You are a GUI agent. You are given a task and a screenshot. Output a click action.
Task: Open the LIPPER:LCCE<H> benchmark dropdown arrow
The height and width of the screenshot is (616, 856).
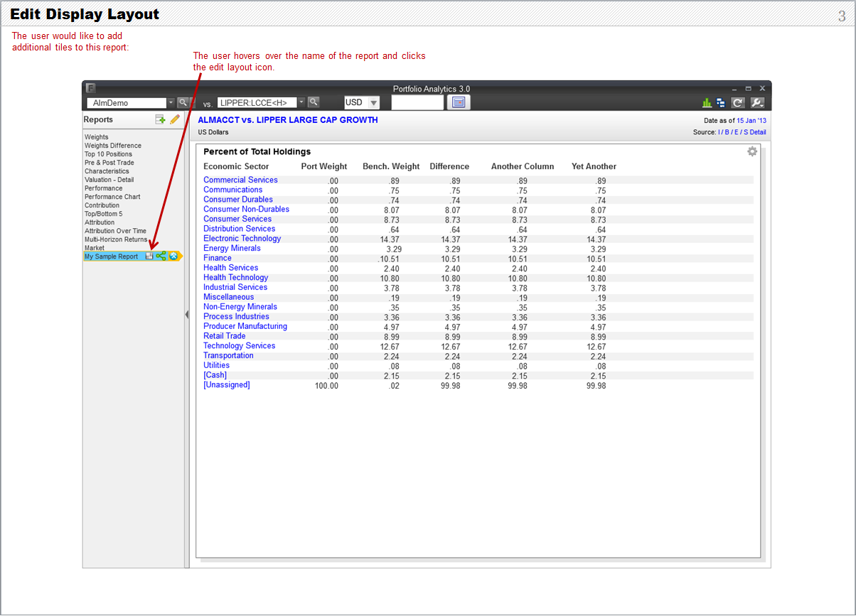[x=301, y=103]
